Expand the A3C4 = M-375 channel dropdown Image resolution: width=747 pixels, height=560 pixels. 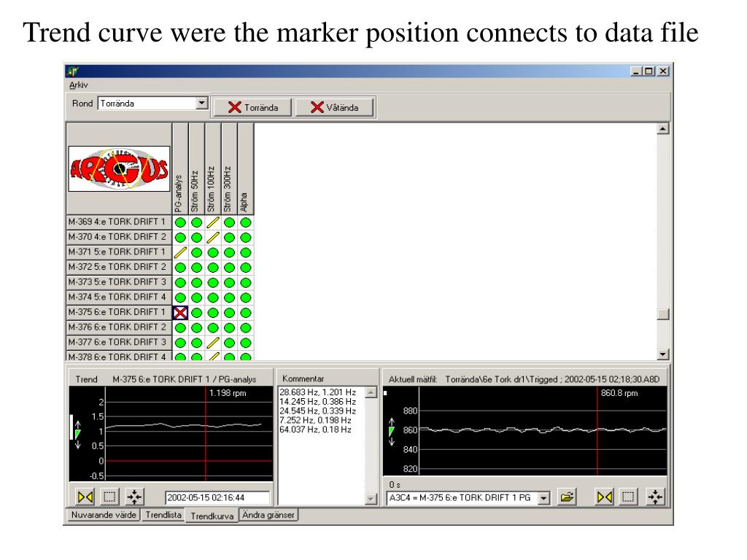point(543,498)
